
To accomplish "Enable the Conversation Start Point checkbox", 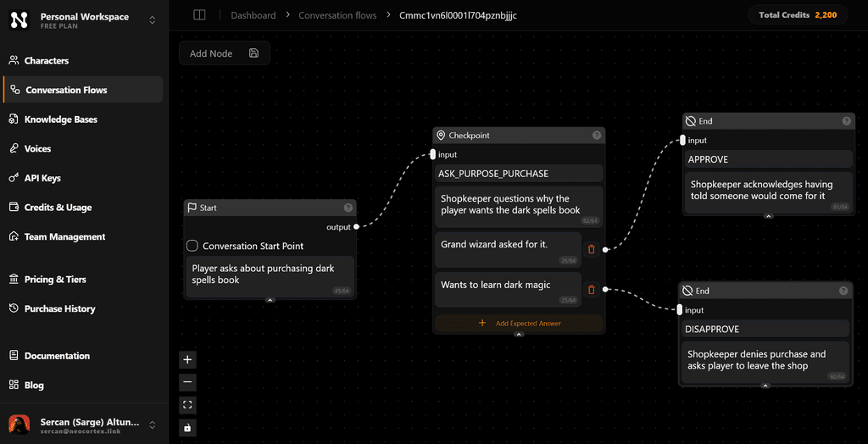I will tap(192, 246).
